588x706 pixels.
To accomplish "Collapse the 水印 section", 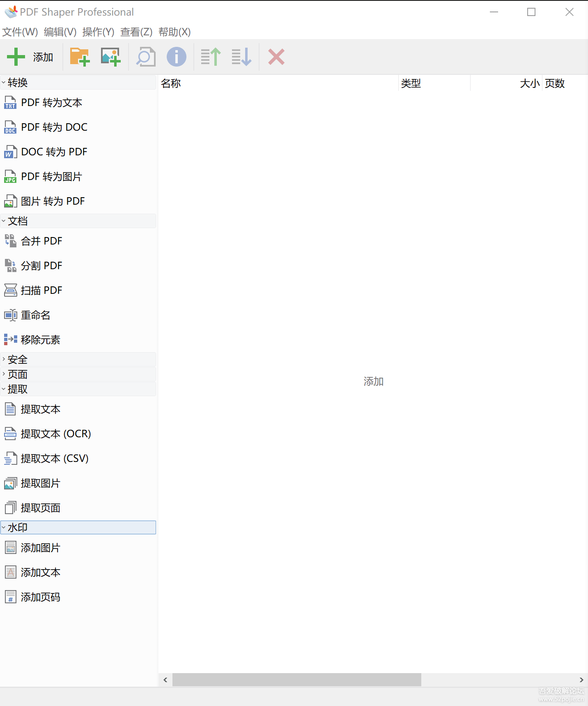I will coord(4,527).
